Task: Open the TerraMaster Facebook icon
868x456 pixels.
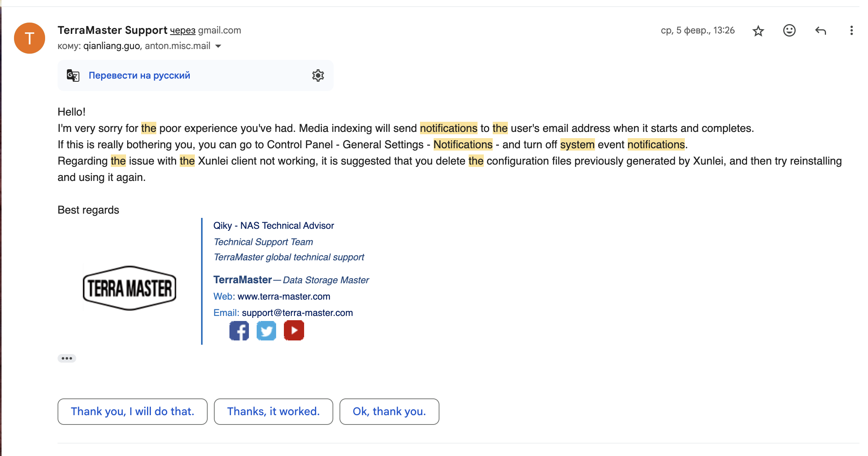Action: point(239,331)
